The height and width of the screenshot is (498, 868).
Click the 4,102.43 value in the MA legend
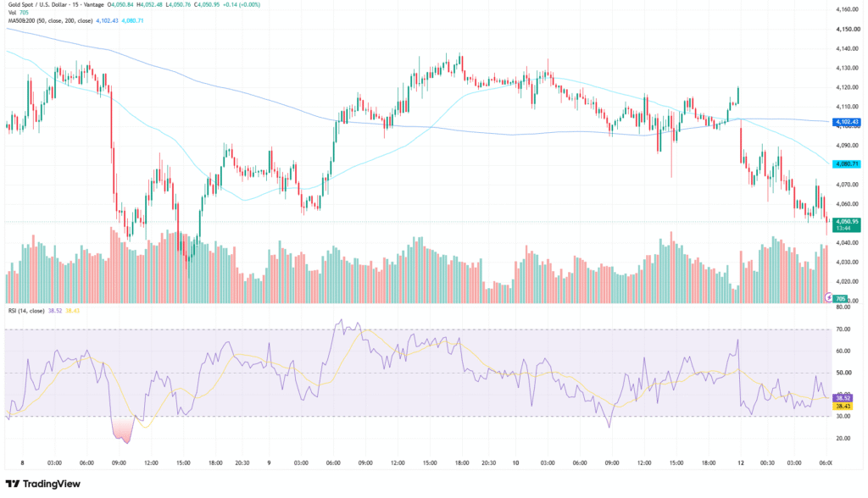pyautogui.click(x=107, y=20)
